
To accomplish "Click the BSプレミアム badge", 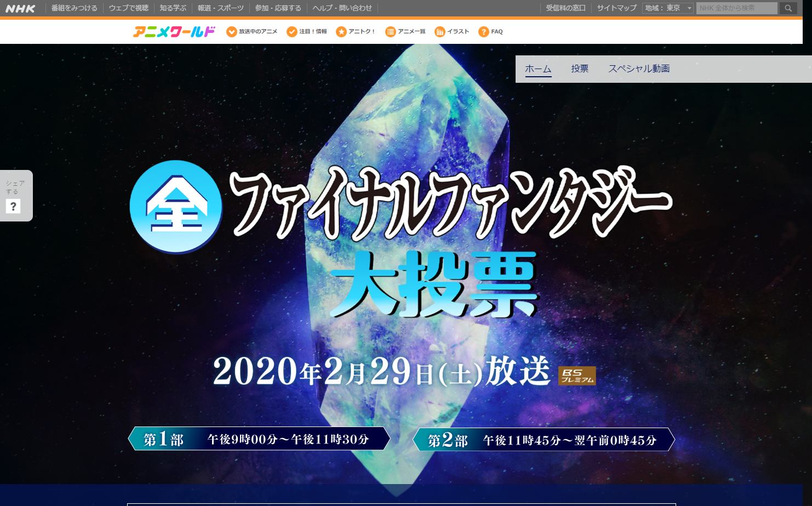I will point(577,376).
